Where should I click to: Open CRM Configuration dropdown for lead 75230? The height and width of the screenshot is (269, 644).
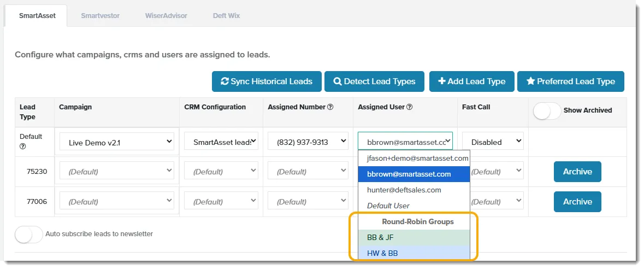click(x=221, y=171)
